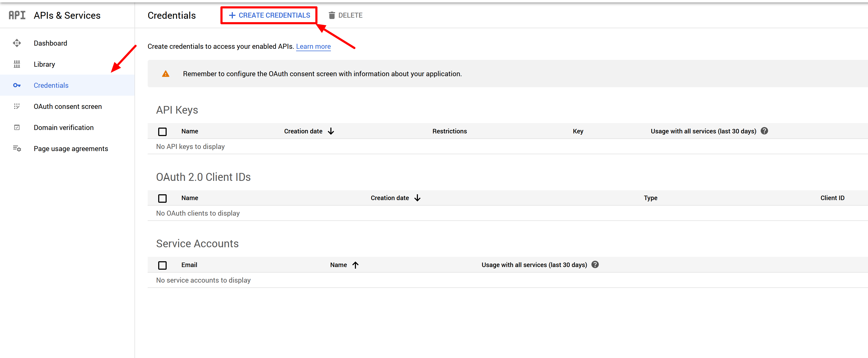Tick the API Keys select-all checkbox
The image size is (868, 358).
coord(162,132)
